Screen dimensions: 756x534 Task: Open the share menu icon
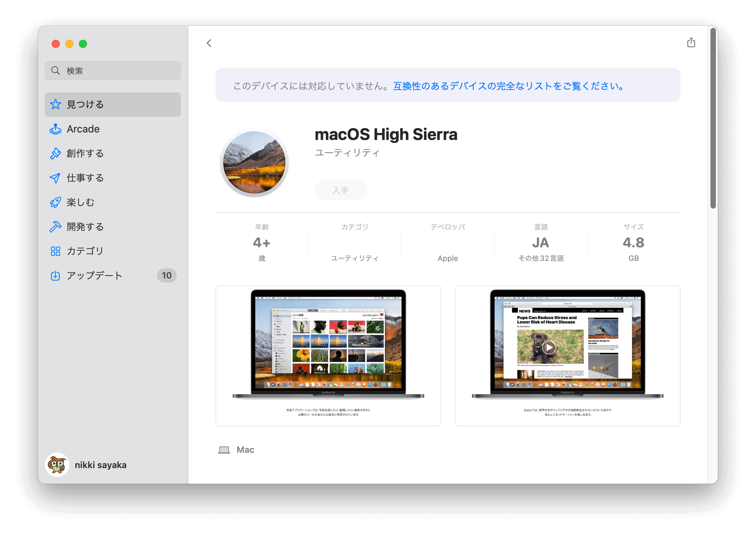pos(691,42)
